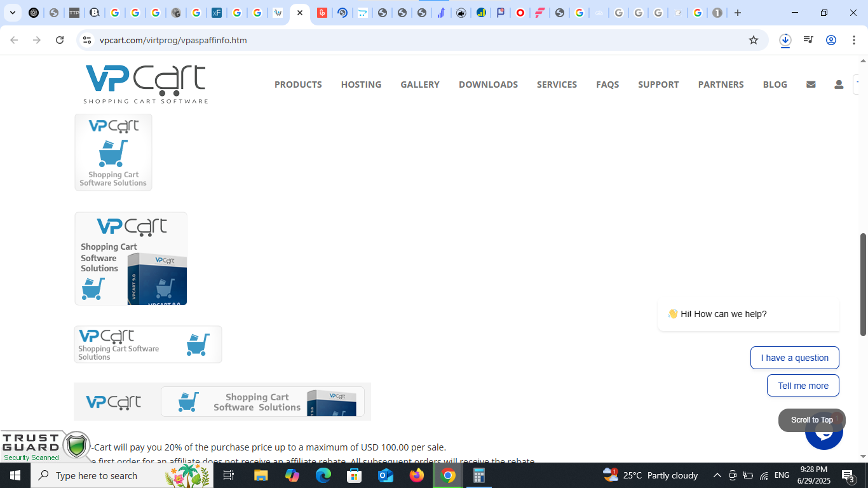Open the battery tray icon
The image size is (868, 488).
(748, 475)
